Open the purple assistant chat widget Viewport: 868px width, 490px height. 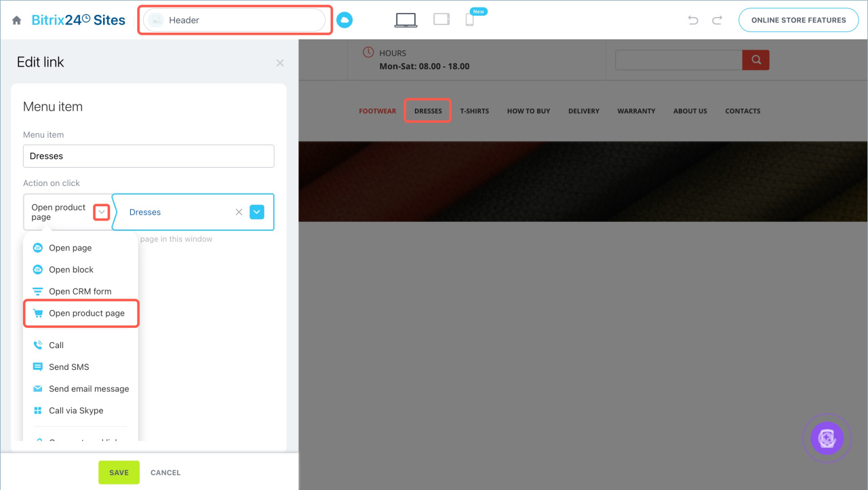827,438
